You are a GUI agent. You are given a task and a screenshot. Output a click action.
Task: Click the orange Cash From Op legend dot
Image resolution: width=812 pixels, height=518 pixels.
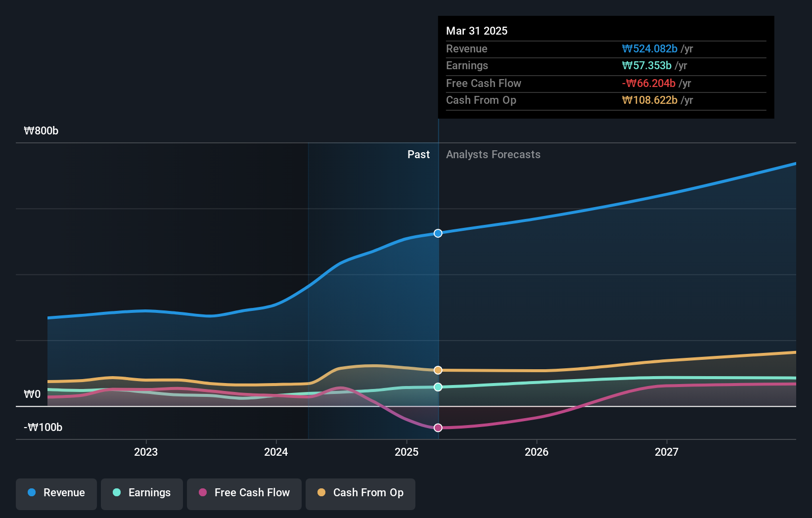coord(321,493)
